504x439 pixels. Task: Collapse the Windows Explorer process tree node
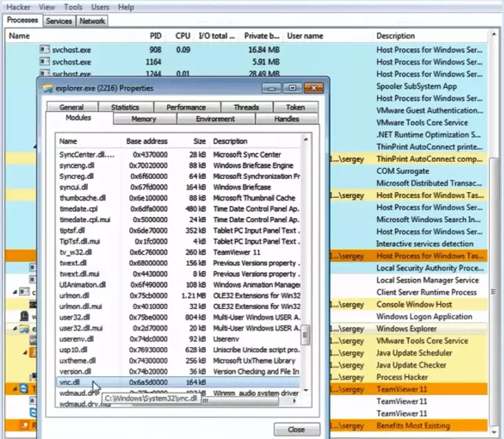tap(15, 329)
